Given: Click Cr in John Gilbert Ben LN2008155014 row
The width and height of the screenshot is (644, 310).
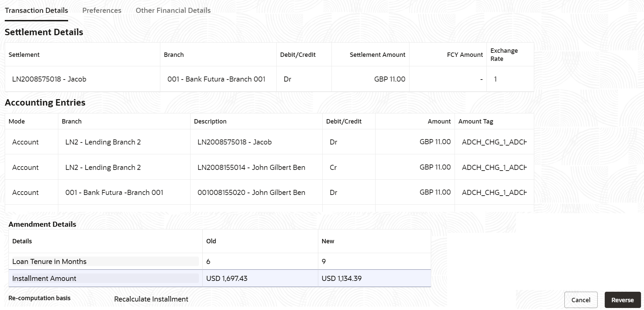Looking at the screenshot, I should point(333,168).
